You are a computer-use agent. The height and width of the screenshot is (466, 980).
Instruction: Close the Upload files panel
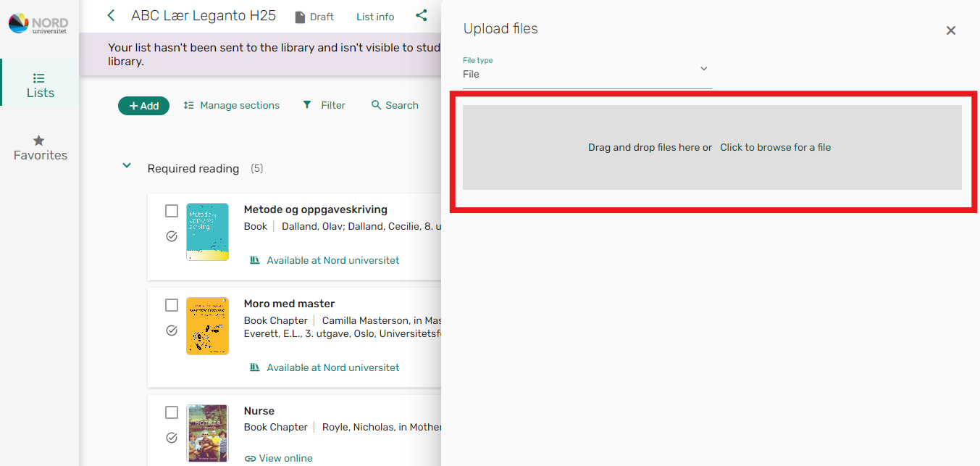(951, 30)
